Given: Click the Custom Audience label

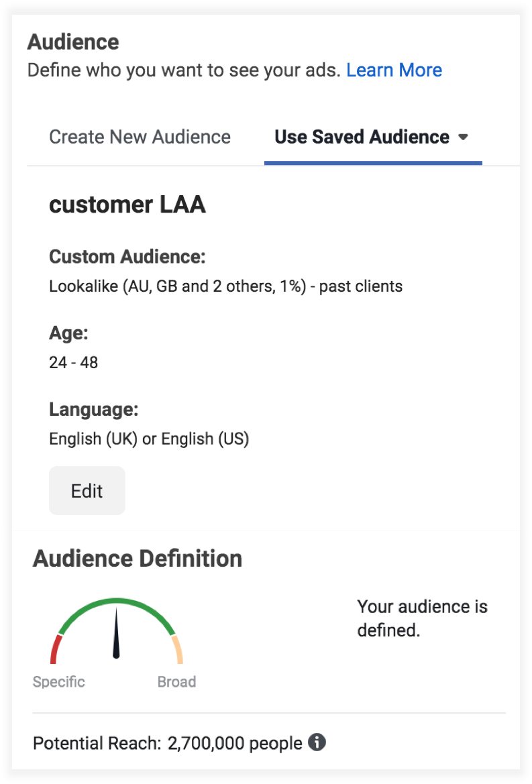Looking at the screenshot, I should click(127, 257).
